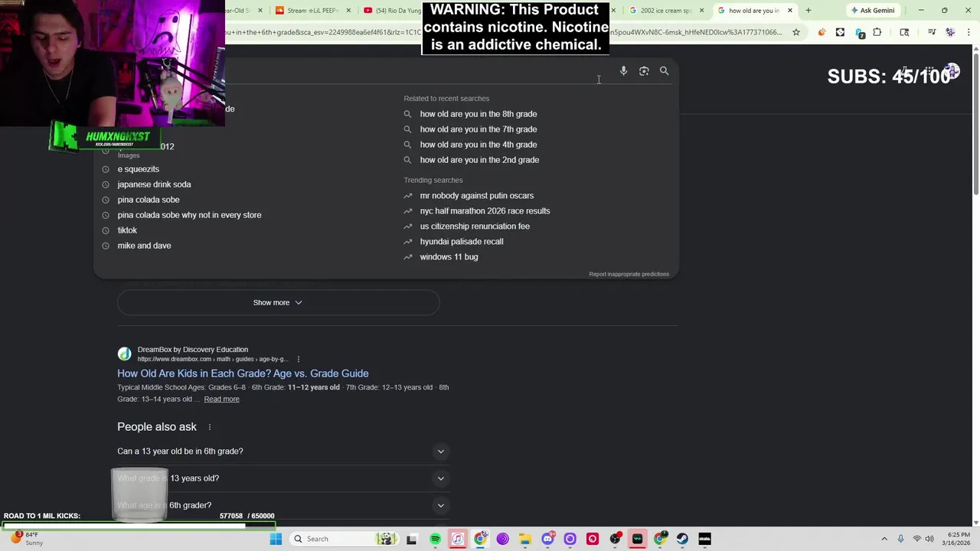This screenshot has height=551, width=980.
Task: Select suggestion 'how old are you in the 7th grade'
Action: [x=478, y=129]
